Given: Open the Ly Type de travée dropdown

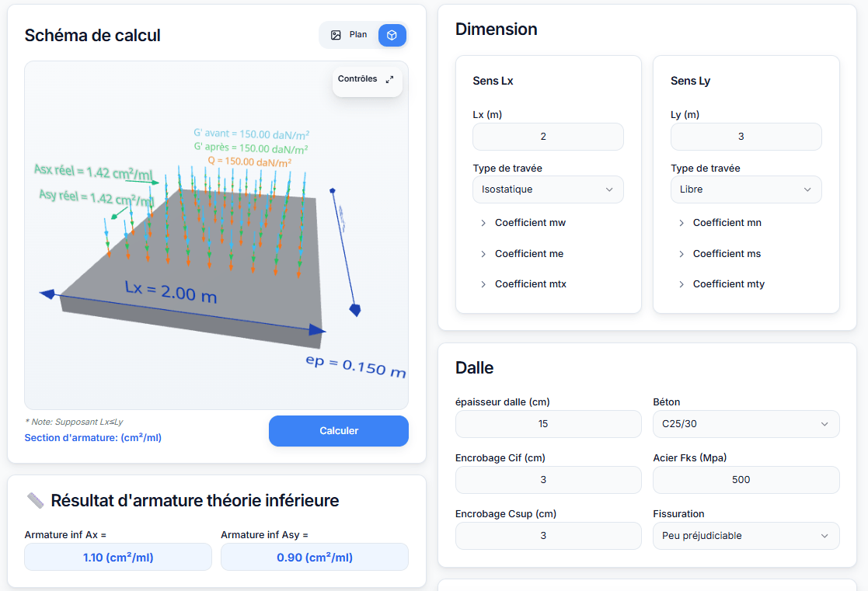Looking at the screenshot, I should tap(745, 189).
